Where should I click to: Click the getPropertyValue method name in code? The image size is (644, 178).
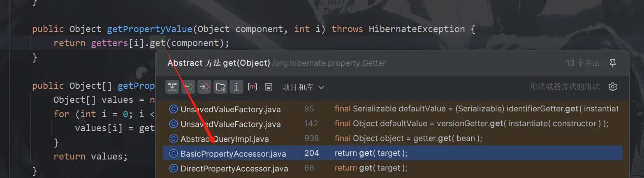[x=149, y=29]
